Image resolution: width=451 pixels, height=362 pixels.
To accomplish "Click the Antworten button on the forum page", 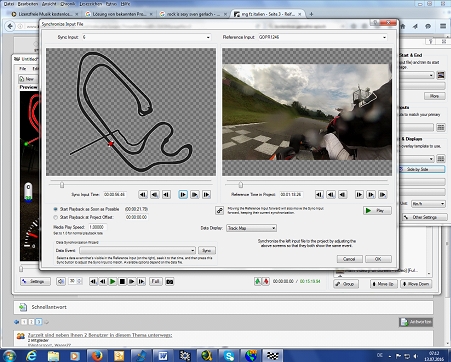I will pos(416,322).
